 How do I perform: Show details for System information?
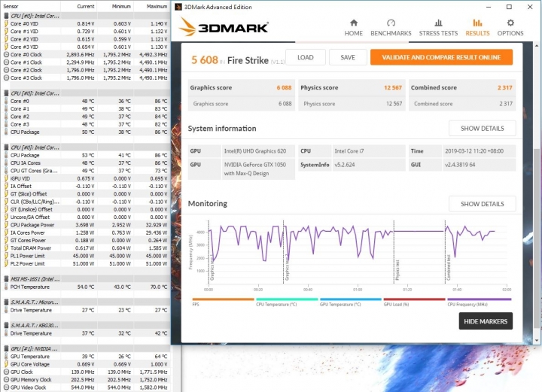483,129
